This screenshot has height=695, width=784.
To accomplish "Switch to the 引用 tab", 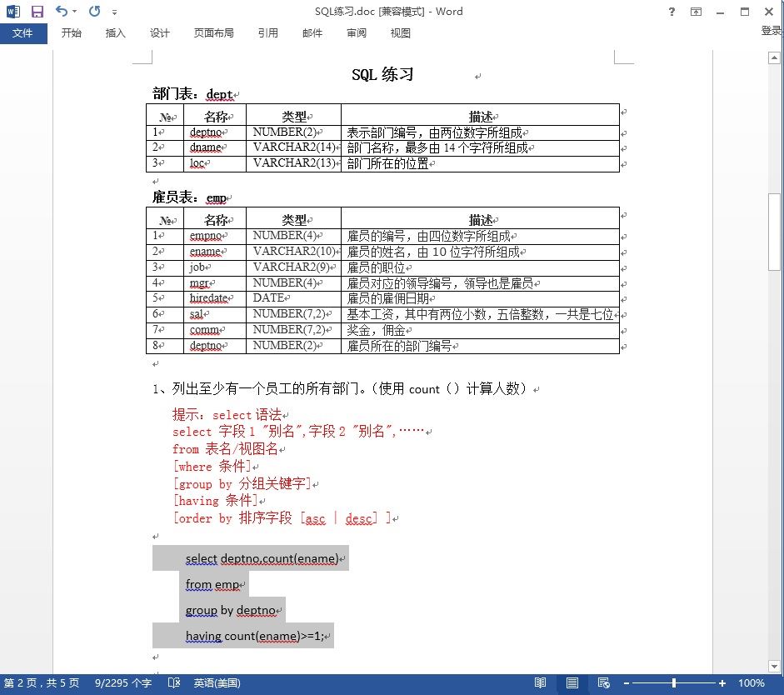I will [268, 33].
